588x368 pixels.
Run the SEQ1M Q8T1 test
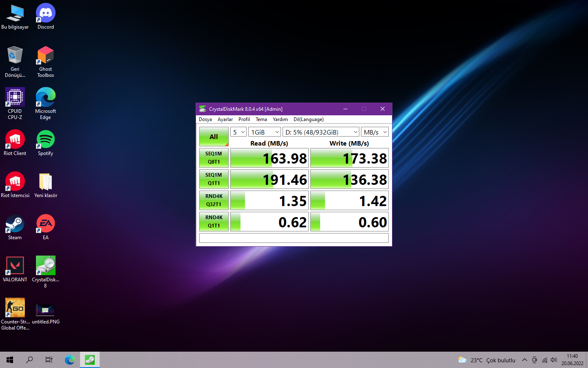pyautogui.click(x=214, y=158)
